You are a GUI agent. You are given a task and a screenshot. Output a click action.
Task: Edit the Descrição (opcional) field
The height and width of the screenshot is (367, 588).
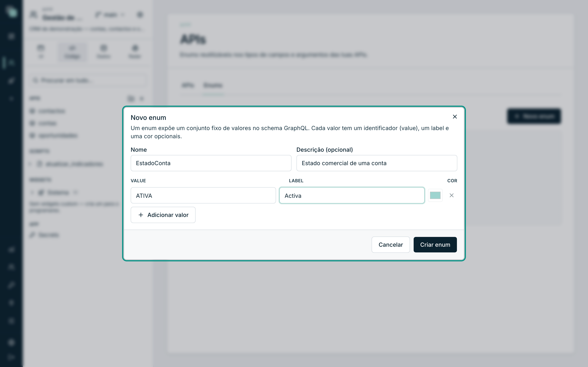(377, 163)
